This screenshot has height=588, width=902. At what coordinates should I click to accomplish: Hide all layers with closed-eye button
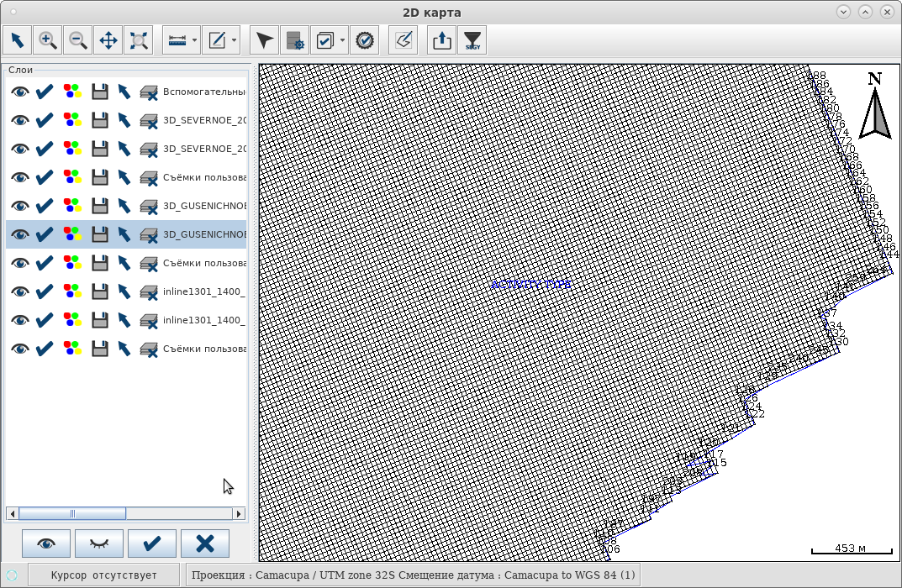tap(99, 543)
